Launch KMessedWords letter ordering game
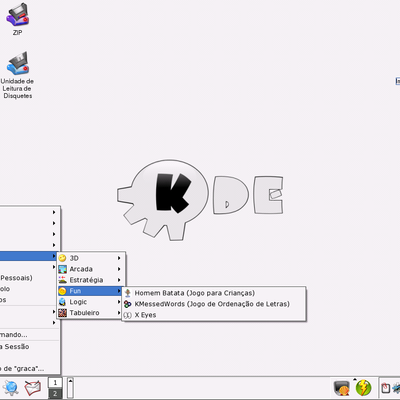400x400 pixels. (x=214, y=304)
